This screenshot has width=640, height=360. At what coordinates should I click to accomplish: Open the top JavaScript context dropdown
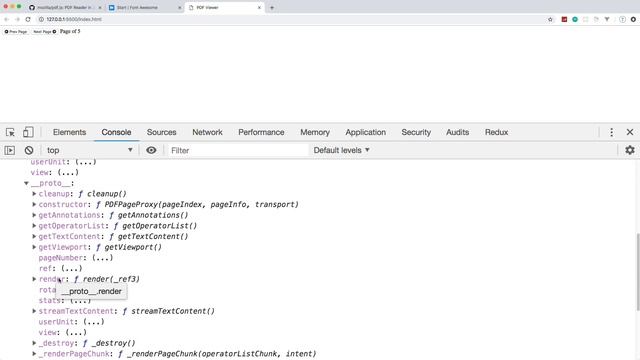tap(89, 150)
